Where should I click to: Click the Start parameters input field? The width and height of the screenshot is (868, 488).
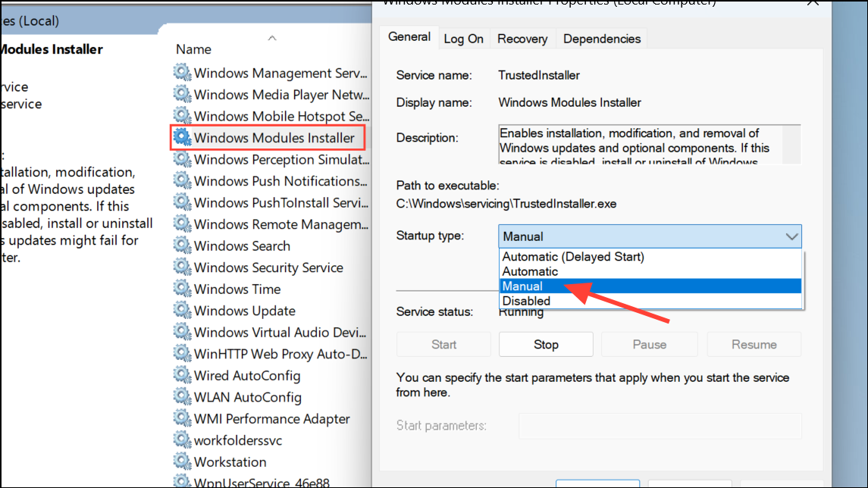[x=660, y=425]
